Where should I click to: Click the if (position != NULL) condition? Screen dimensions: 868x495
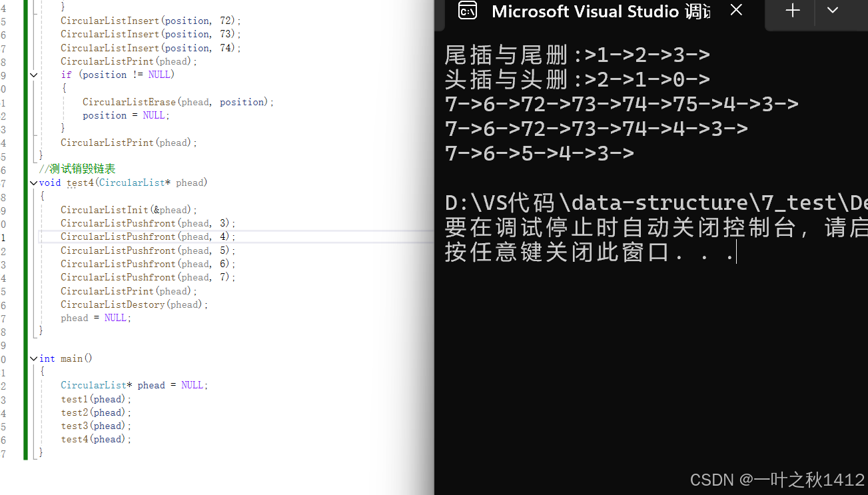[x=118, y=75]
